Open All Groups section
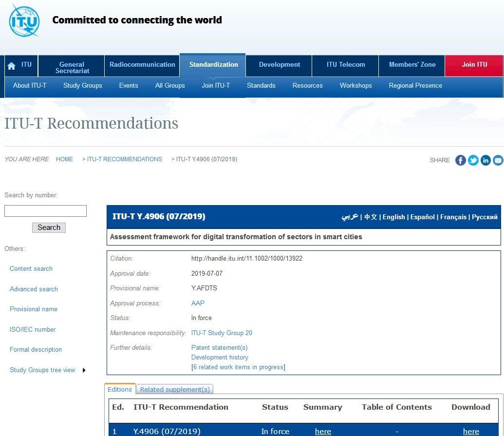This screenshot has height=436, width=504. coord(170,86)
